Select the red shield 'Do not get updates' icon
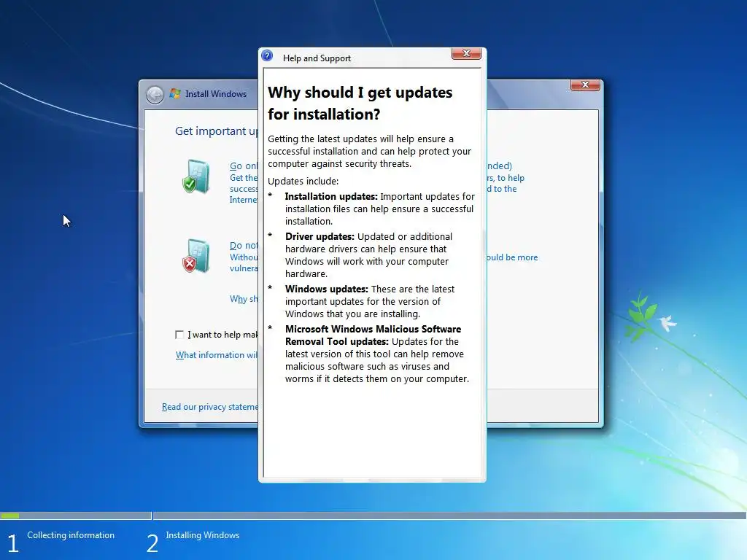Screen dimensions: 747x560 point(196,256)
